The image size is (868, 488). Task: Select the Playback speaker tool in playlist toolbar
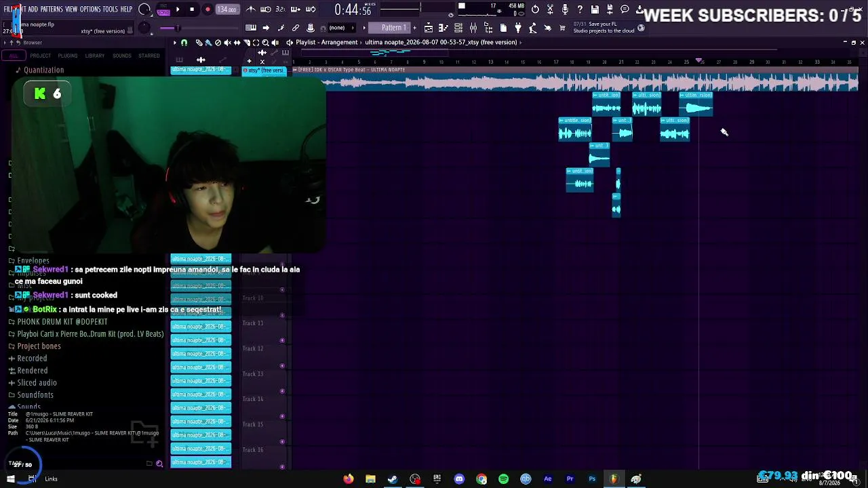coord(275,42)
